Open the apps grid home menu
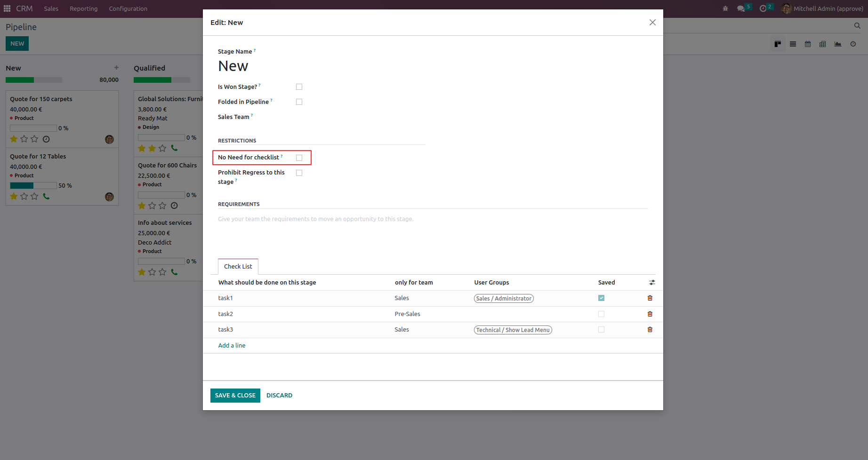 point(7,8)
